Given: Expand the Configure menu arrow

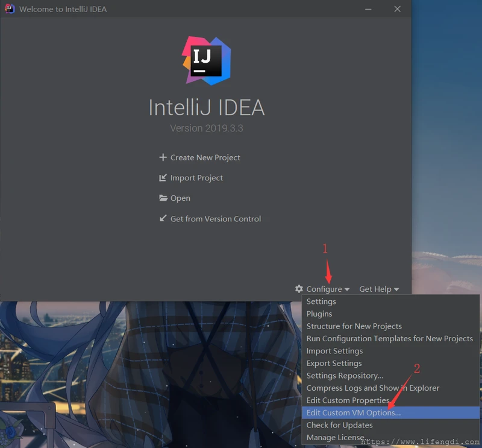Looking at the screenshot, I should click(346, 289).
